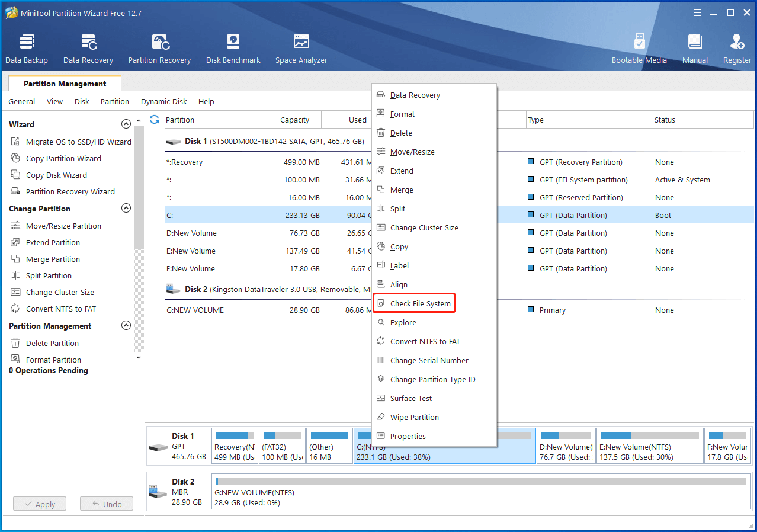Click Split Partition in sidebar
757x532 pixels.
41,275
